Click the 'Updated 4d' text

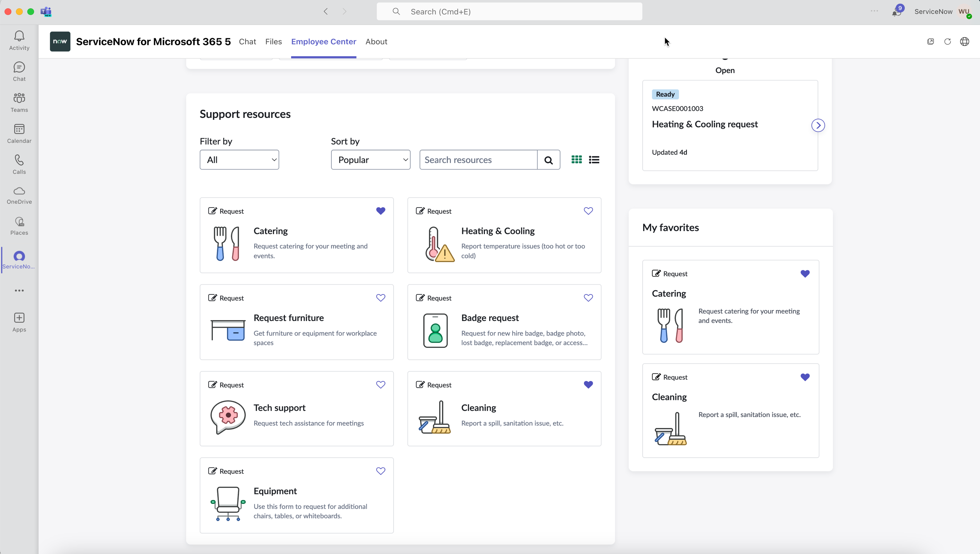pyautogui.click(x=669, y=152)
